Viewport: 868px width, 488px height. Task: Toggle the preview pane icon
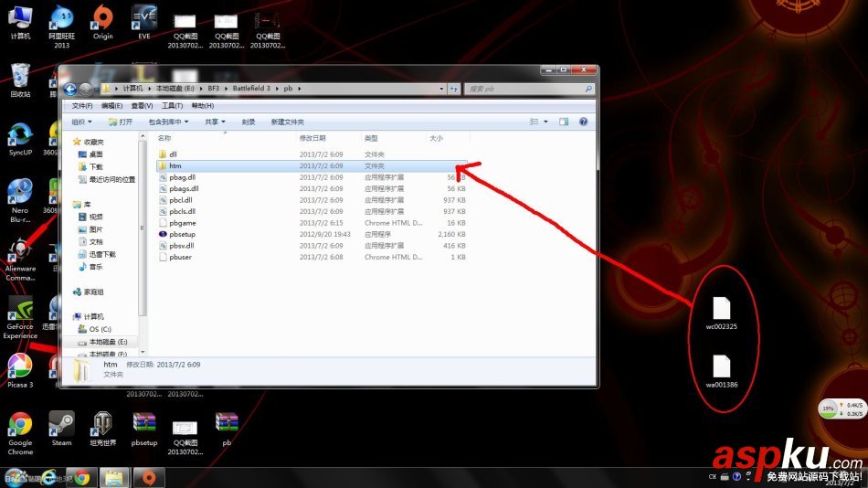tap(564, 122)
